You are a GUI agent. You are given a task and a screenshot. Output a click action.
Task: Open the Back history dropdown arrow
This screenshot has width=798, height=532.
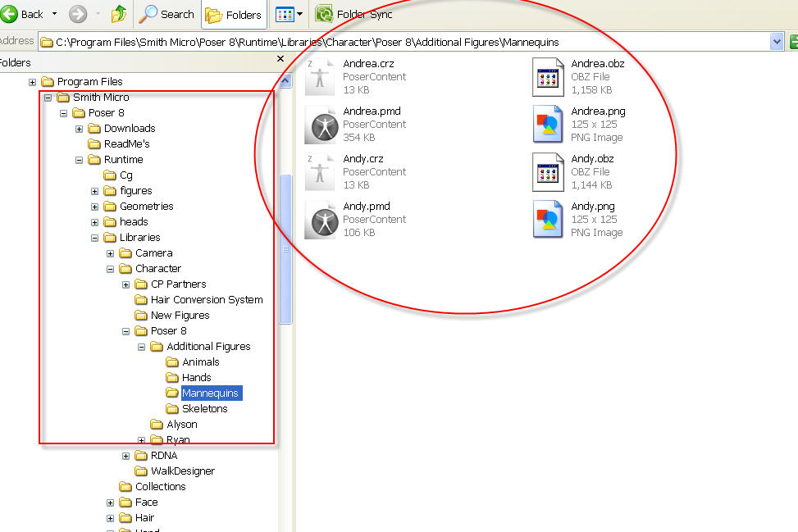coord(54,14)
